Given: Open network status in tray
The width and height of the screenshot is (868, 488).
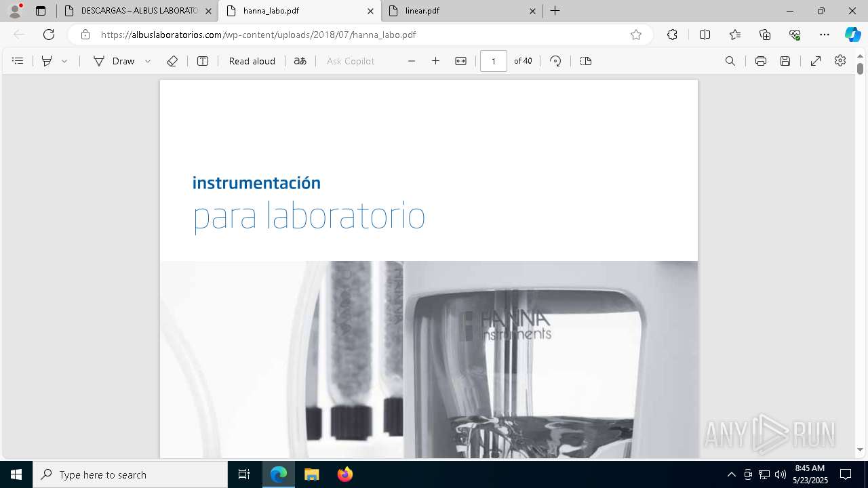Looking at the screenshot, I should 764,474.
